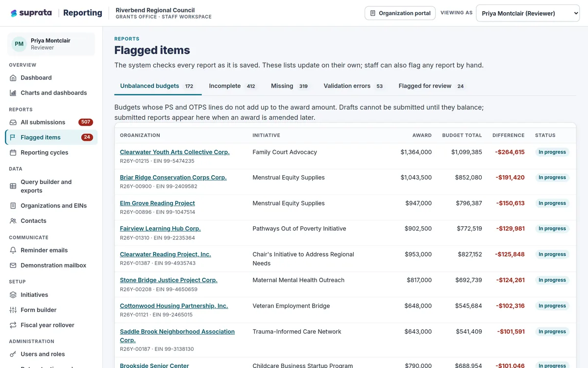Screen dimensions: 588x368
Task: Click the Flagged items flag icon
Action: (13, 137)
